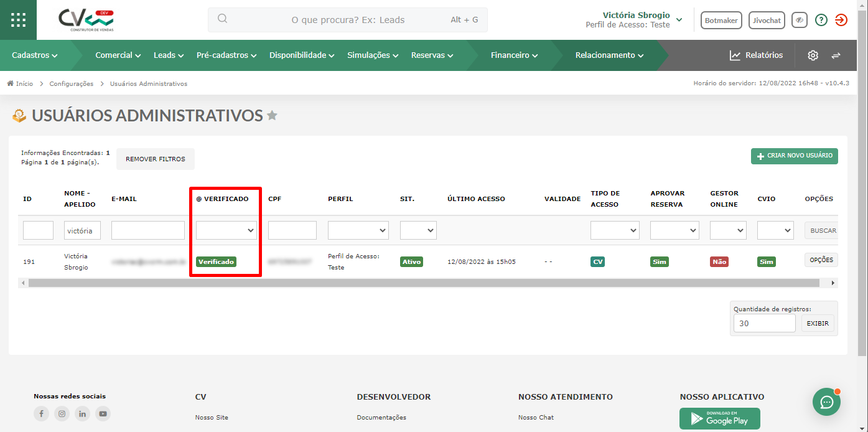Open the Disponibilidade menu
The width and height of the screenshot is (868, 432).
tap(302, 55)
